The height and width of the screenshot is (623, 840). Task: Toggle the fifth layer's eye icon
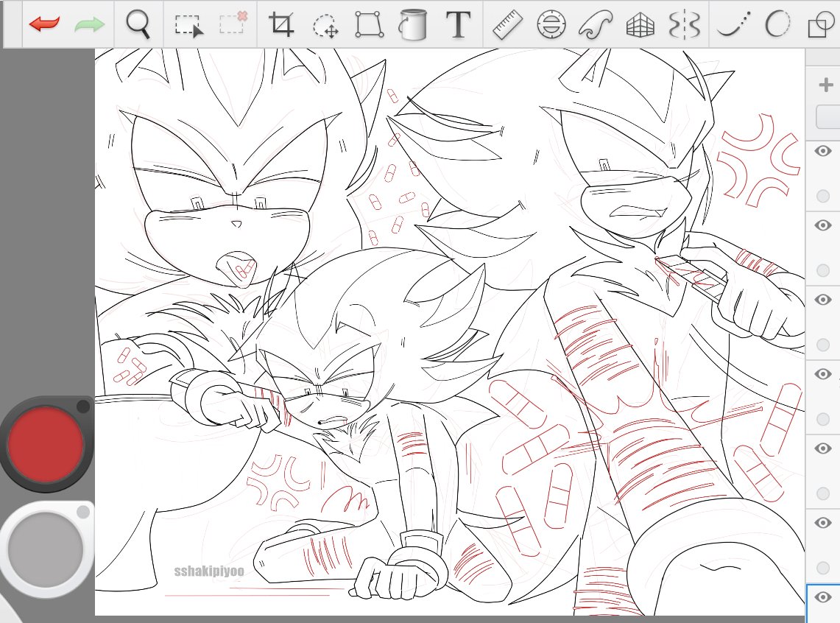823,448
